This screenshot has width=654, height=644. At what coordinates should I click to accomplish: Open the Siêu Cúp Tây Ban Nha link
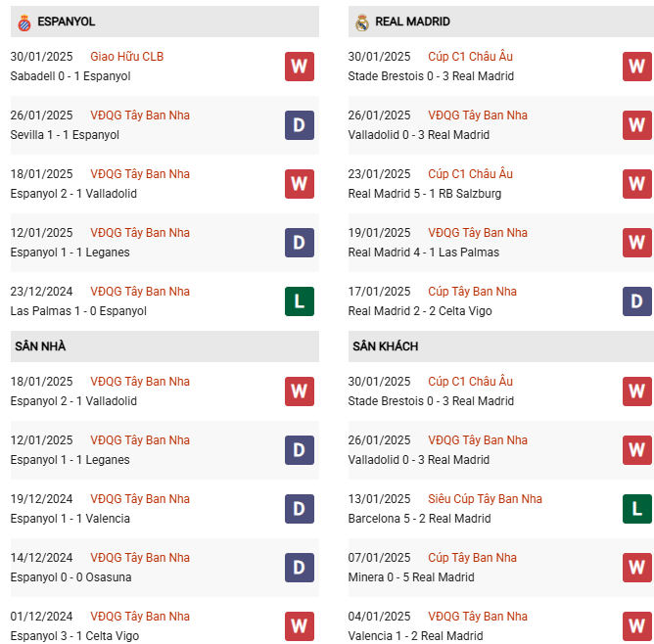click(485, 498)
